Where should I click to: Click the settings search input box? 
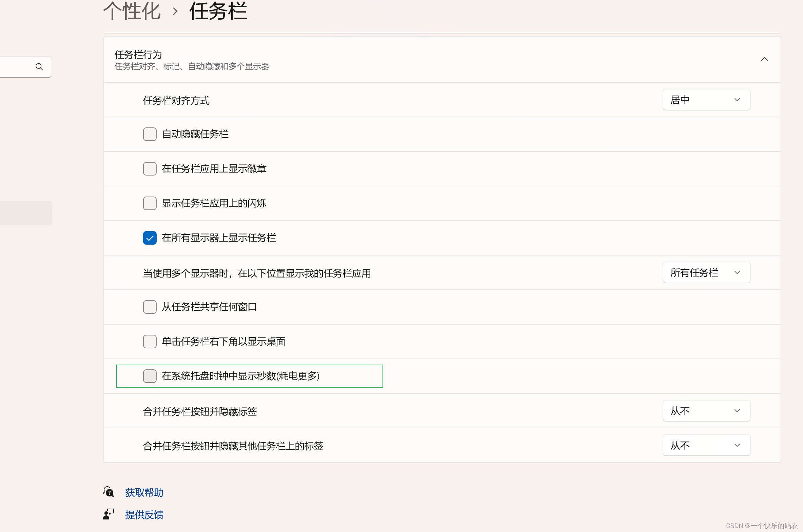(x=17, y=67)
